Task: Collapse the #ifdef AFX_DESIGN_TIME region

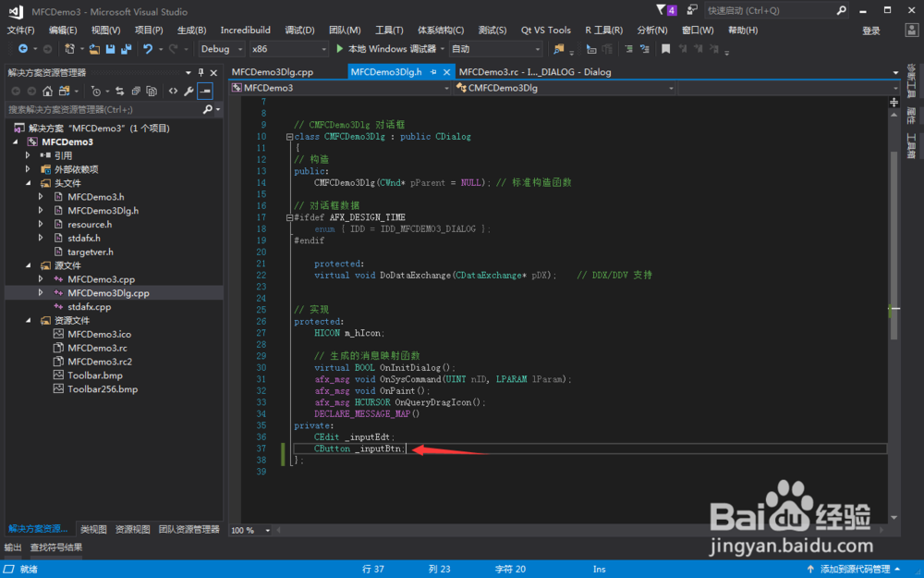Action: click(x=289, y=217)
